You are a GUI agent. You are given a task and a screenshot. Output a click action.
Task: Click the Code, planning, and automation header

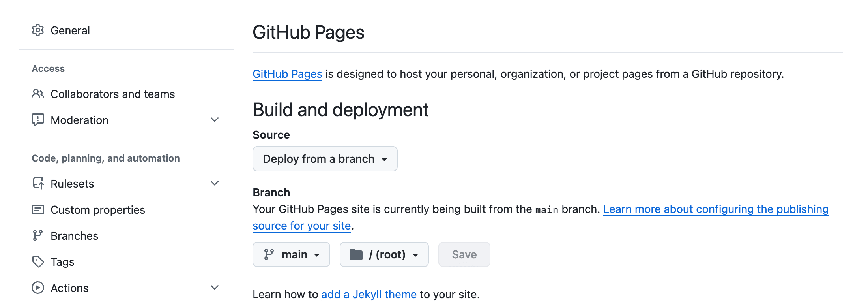tap(106, 158)
